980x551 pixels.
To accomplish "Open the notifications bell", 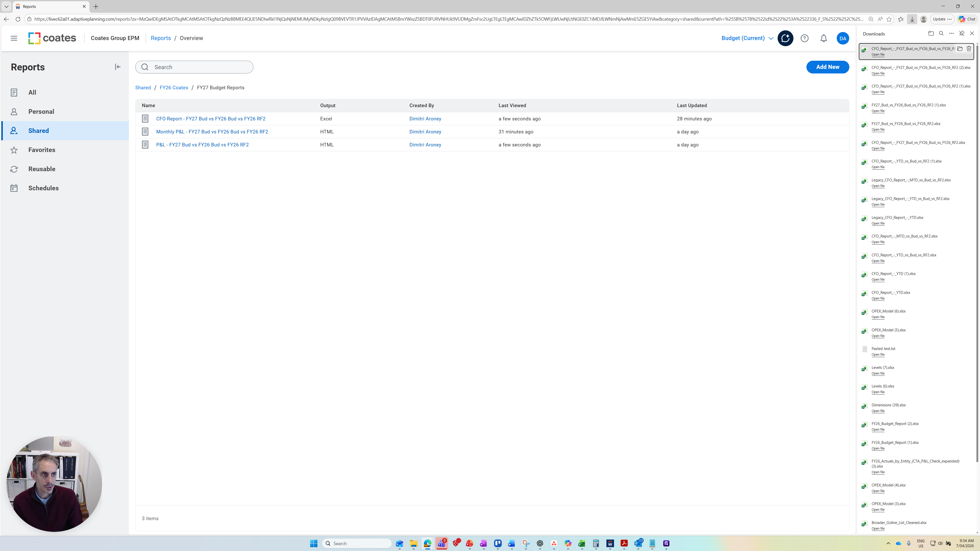I will pos(823,38).
